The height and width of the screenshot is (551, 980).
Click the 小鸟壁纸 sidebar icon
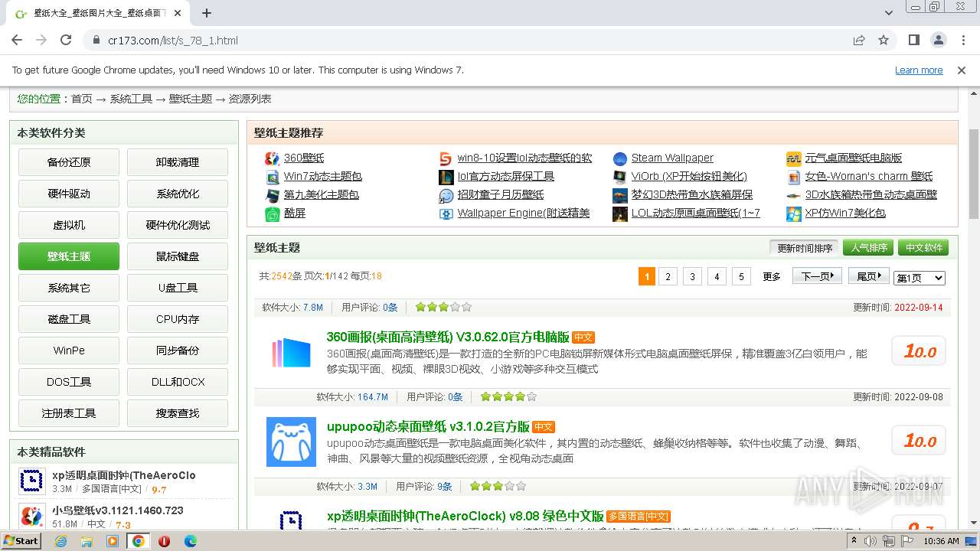click(31, 516)
